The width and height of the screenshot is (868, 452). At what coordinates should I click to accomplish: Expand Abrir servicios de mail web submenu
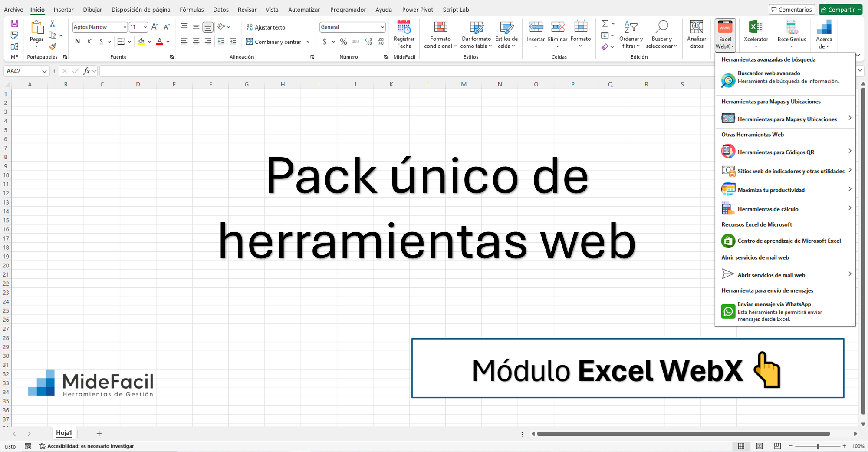click(785, 274)
